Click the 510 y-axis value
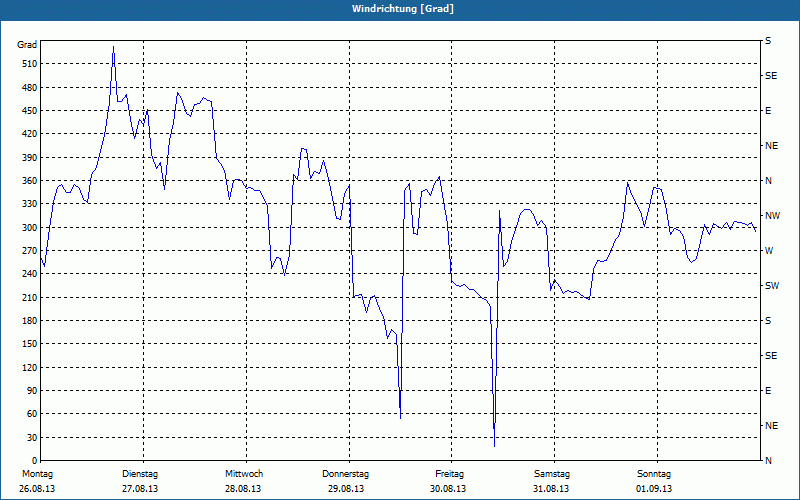 [30, 64]
